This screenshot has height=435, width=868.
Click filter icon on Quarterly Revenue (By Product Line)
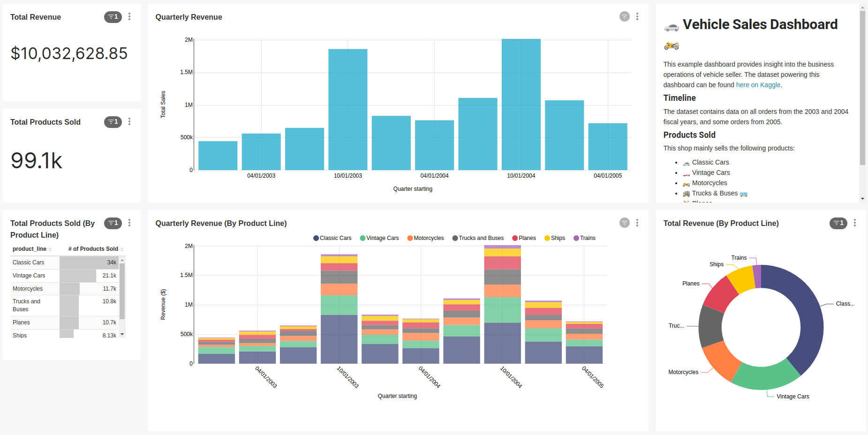625,223
